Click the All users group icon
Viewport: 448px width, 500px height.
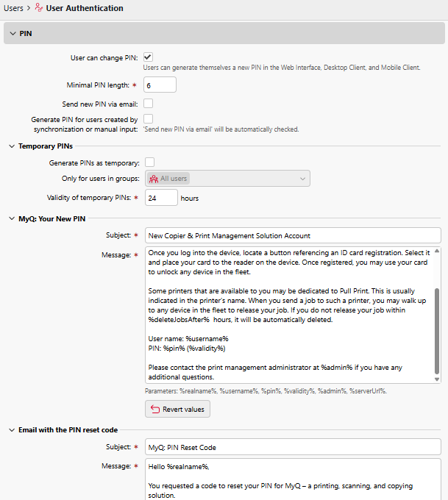coord(154,179)
